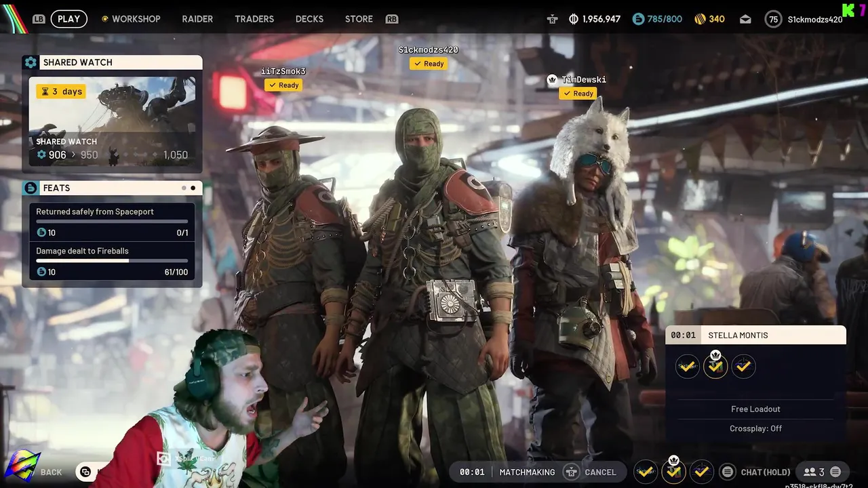868x488 pixels.
Task: Click the Spaceport feat Cred reward icon
Action: pos(41,232)
